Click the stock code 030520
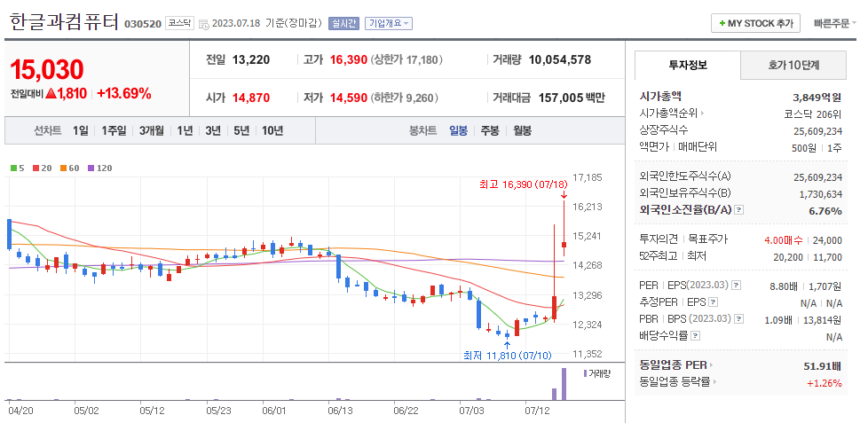This screenshot has height=423, width=868. 143,24
